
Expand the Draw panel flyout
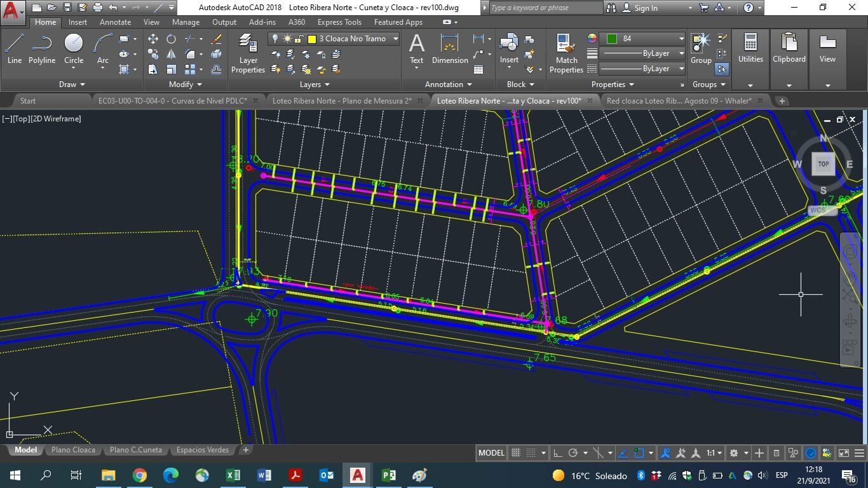(72, 85)
